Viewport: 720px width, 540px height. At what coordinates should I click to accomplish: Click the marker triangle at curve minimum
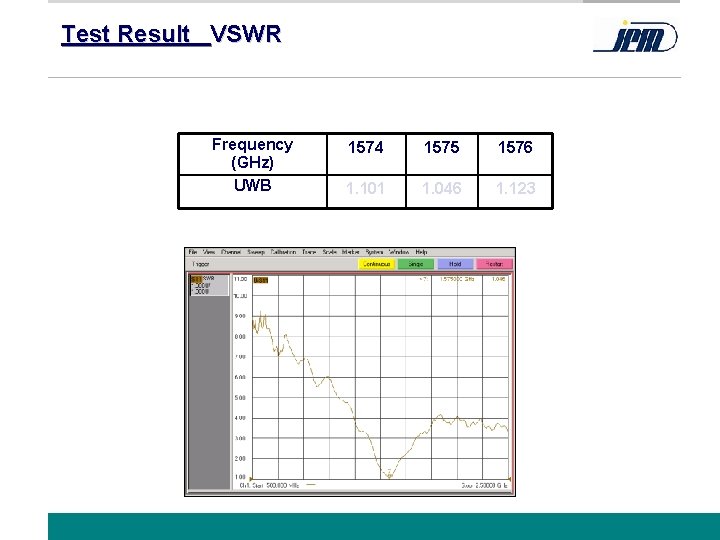tap(389, 474)
